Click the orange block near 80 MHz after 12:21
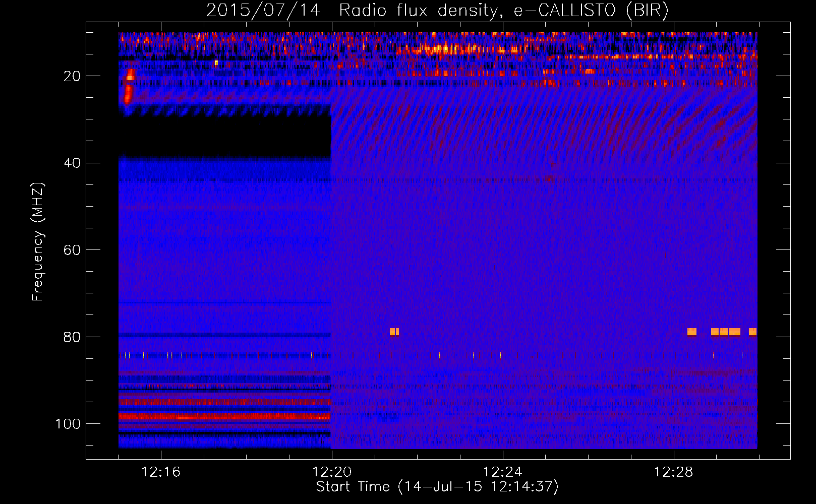This screenshot has height=504, width=816. tap(394, 332)
